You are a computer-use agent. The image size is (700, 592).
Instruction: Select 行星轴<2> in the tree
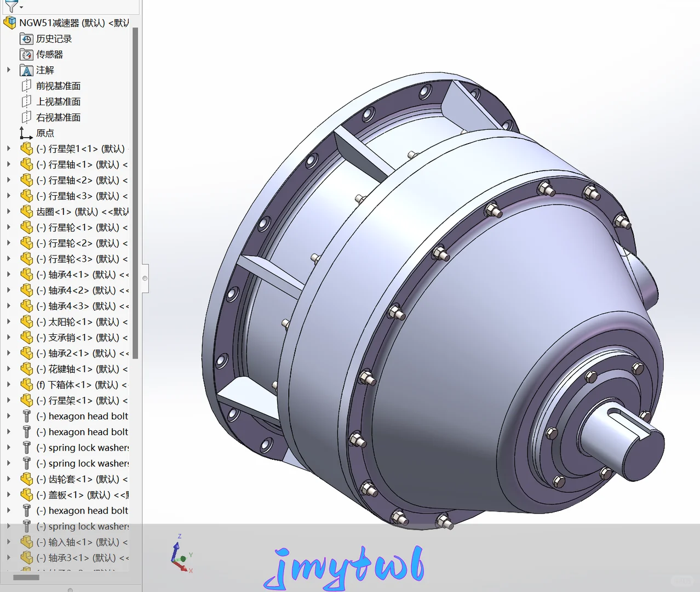[82, 180]
